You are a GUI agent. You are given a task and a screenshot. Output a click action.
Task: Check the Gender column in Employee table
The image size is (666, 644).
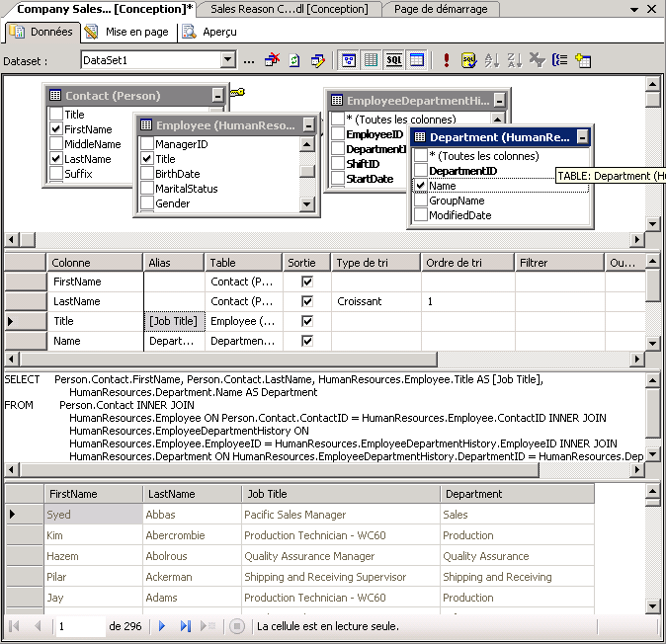tap(147, 203)
